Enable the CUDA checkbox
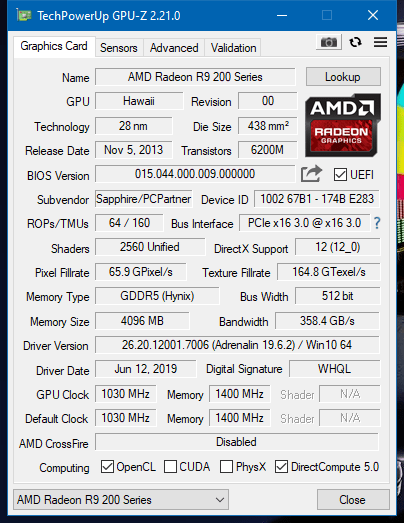 coord(170,467)
